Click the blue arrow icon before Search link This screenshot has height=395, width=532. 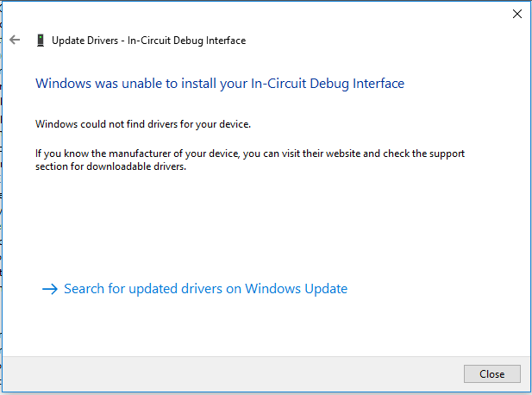[50, 289]
